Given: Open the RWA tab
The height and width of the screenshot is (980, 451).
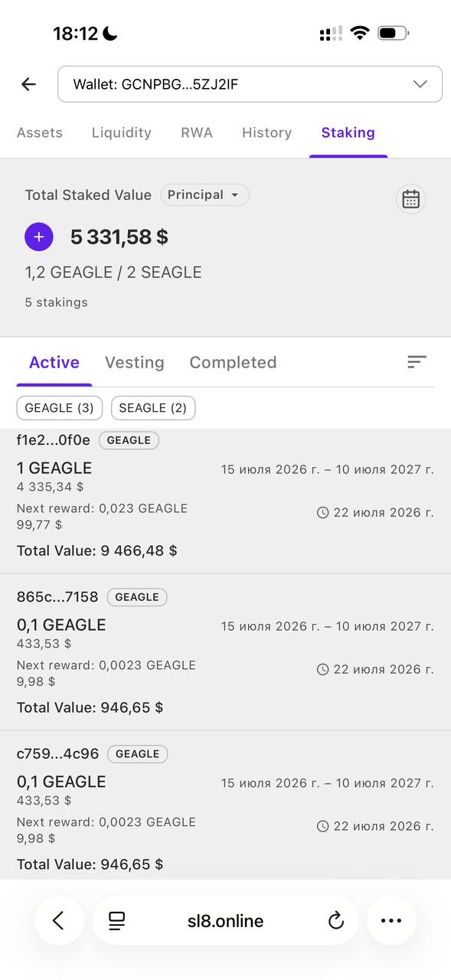Looking at the screenshot, I should [x=197, y=132].
